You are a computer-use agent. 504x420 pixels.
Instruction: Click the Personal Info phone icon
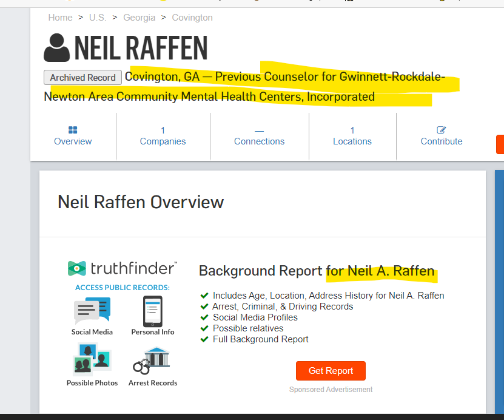pos(153,311)
